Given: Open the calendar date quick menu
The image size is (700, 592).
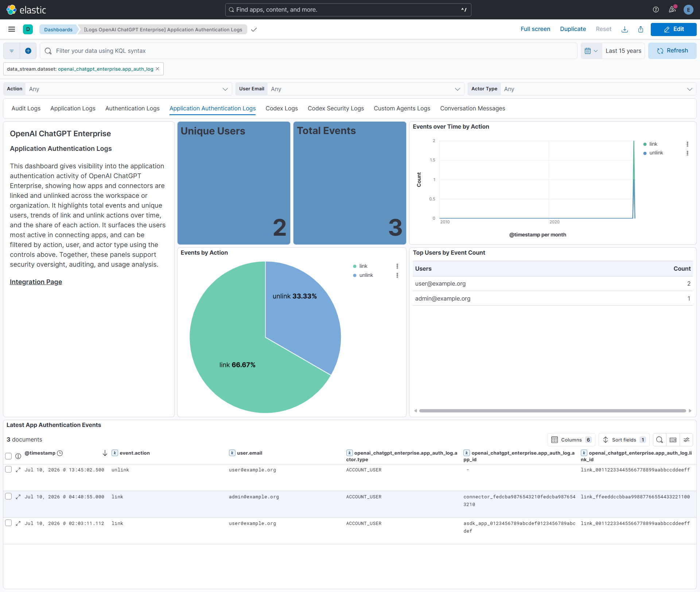Looking at the screenshot, I should [591, 51].
